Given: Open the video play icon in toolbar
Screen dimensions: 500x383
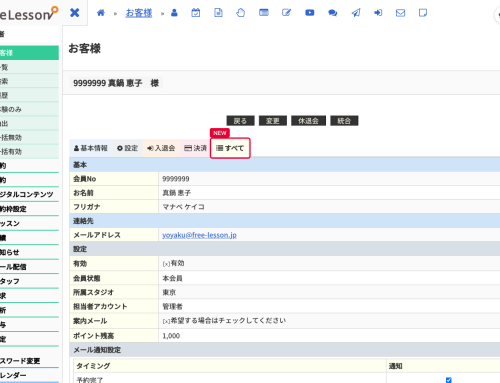Looking at the screenshot, I should tap(310, 13).
